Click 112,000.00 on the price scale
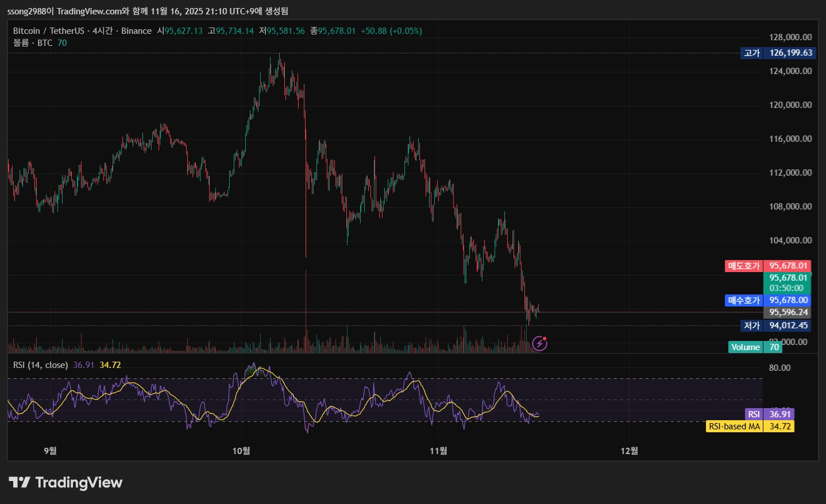Image resolution: width=826 pixels, height=504 pixels. point(790,173)
